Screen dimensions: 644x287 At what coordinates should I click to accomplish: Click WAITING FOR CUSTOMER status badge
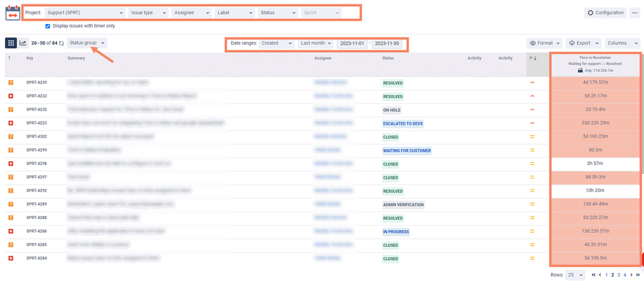[x=407, y=151]
